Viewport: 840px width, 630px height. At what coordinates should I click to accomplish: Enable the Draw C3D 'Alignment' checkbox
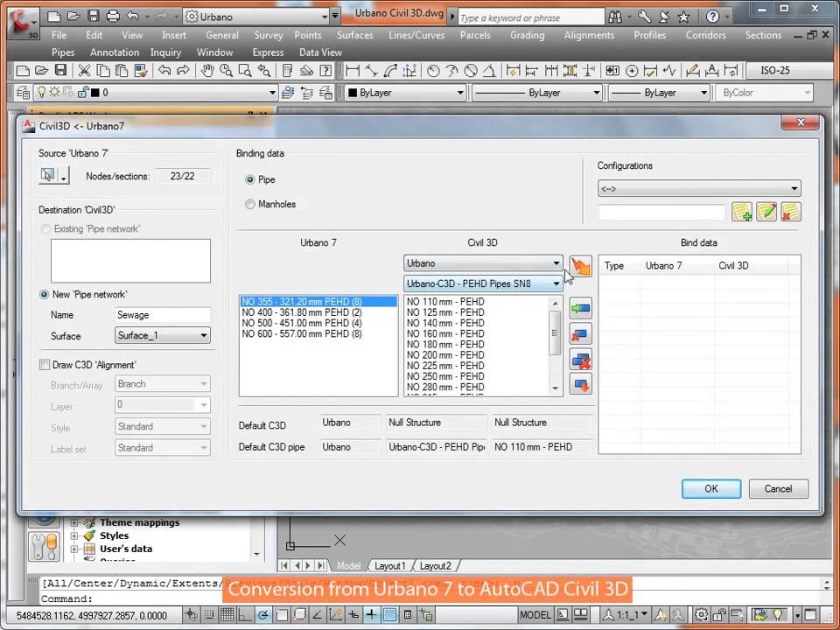click(x=45, y=365)
